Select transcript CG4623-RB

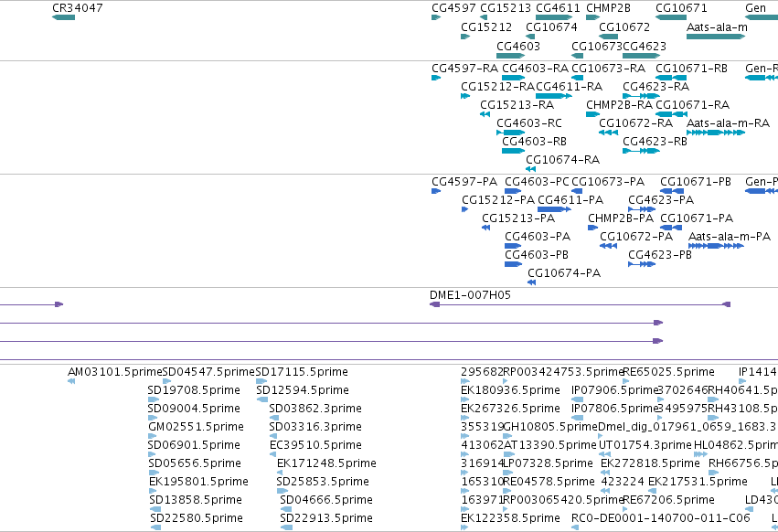641,151
